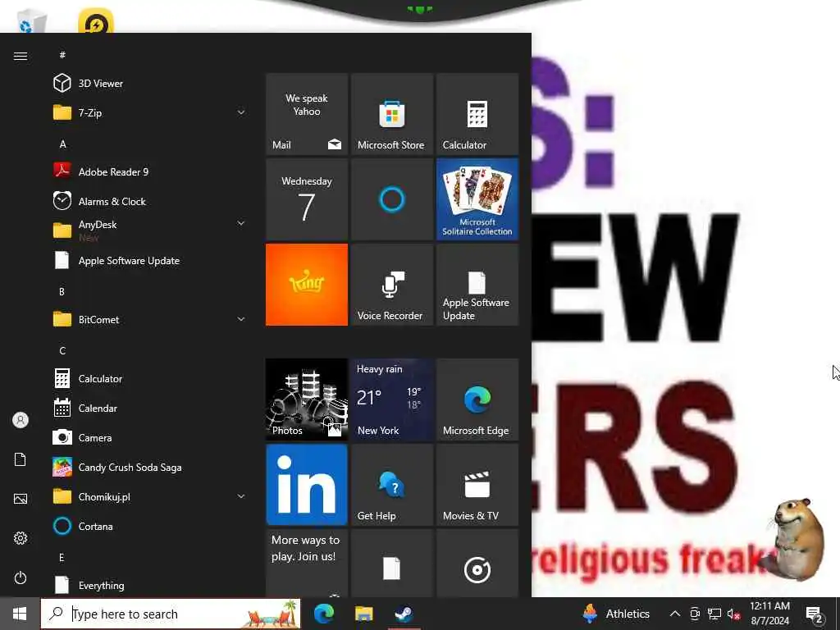
Task: Click the letter heading C
Action: click(x=62, y=351)
